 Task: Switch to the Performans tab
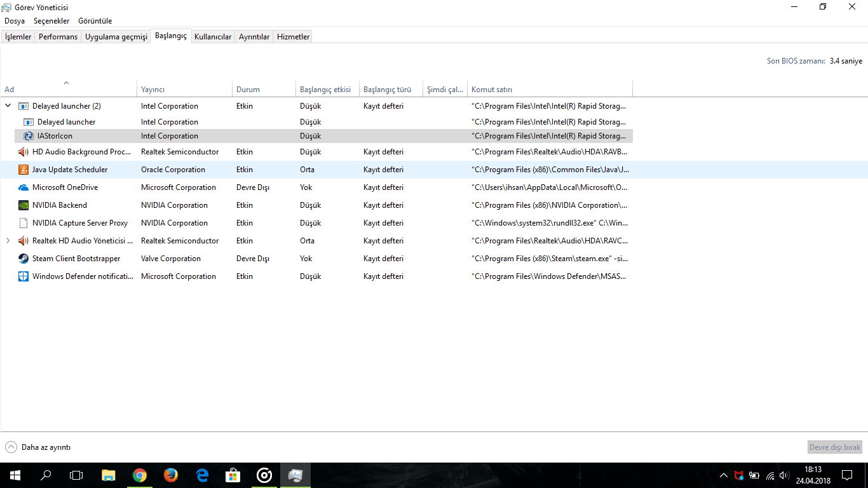(58, 37)
